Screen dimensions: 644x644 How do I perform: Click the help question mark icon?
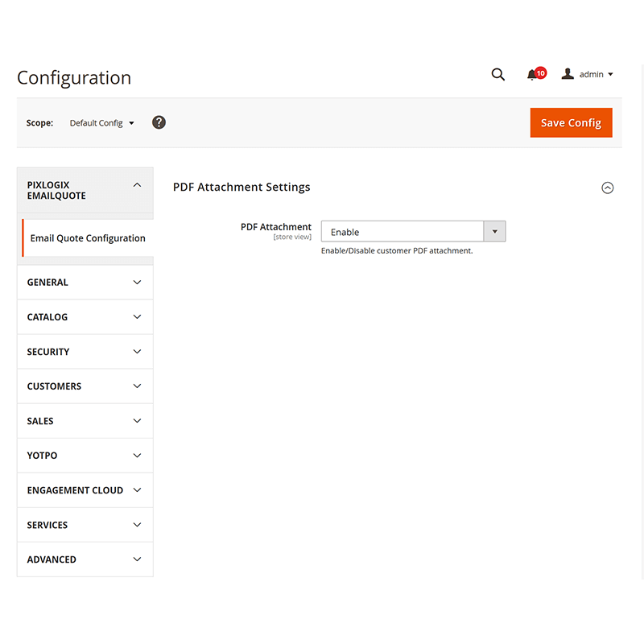(x=159, y=122)
